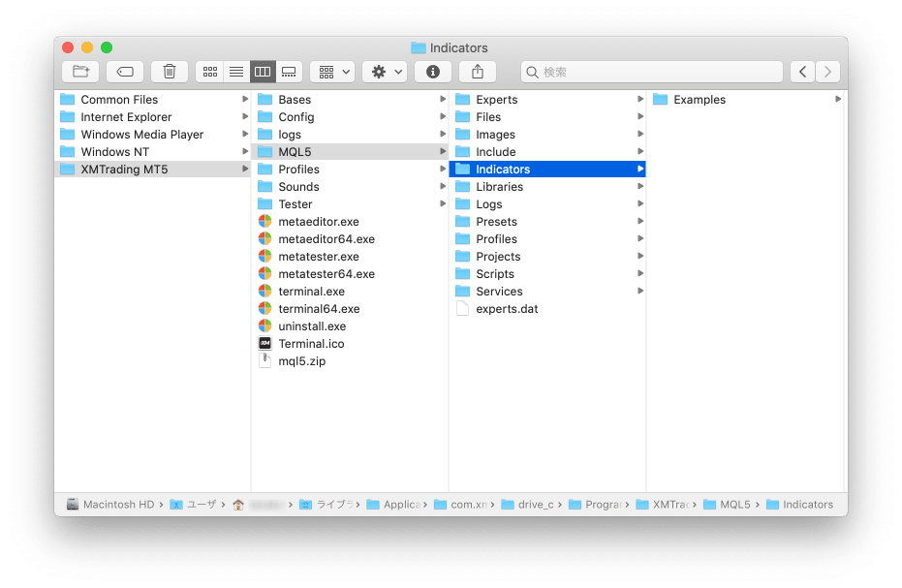
Task: Switch to icon view
Action: coord(209,72)
